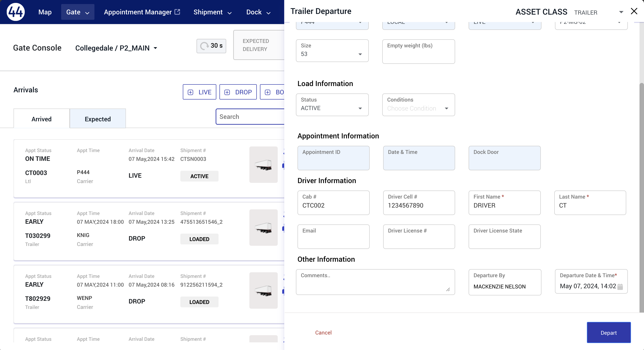Open the Gate menu
Image resolution: width=644 pixels, height=350 pixels.
click(78, 12)
